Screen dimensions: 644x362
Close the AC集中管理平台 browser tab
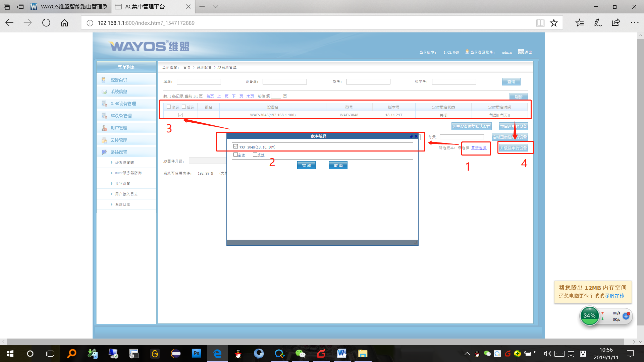pyautogui.click(x=188, y=7)
